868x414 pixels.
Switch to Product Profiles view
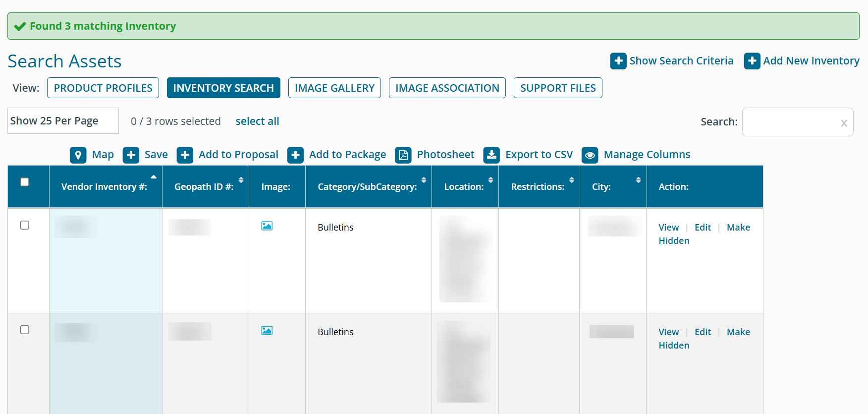click(103, 88)
